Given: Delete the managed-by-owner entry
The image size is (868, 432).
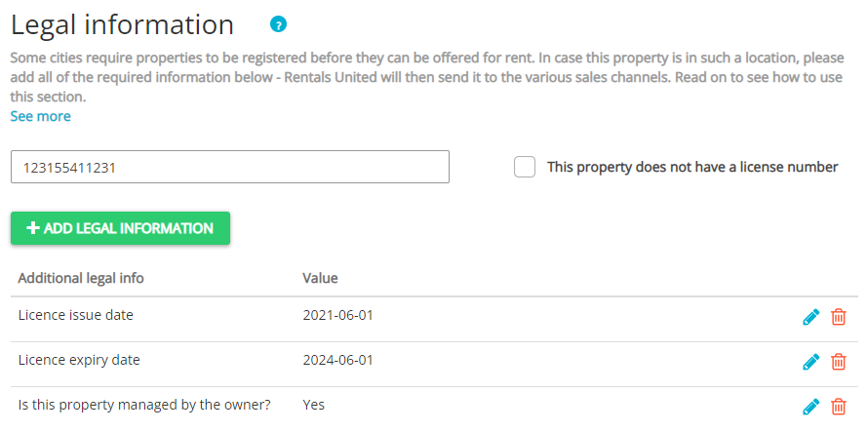Looking at the screenshot, I should click(x=838, y=407).
